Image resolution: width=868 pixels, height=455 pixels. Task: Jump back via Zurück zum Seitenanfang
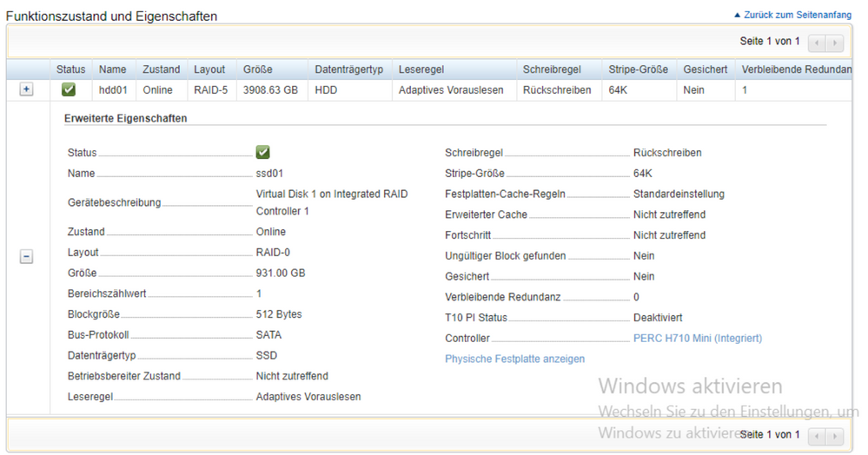(x=798, y=15)
